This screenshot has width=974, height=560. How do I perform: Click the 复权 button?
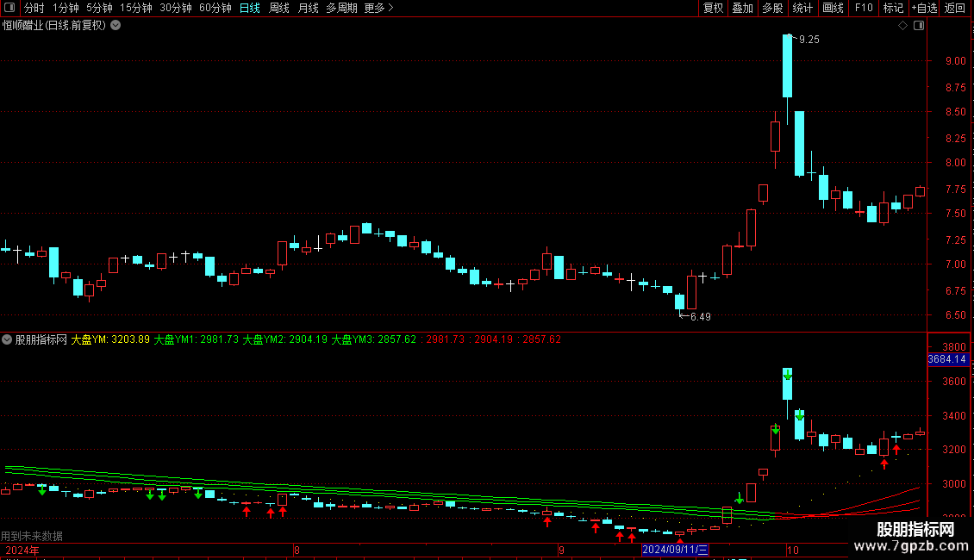click(x=713, y=8)
